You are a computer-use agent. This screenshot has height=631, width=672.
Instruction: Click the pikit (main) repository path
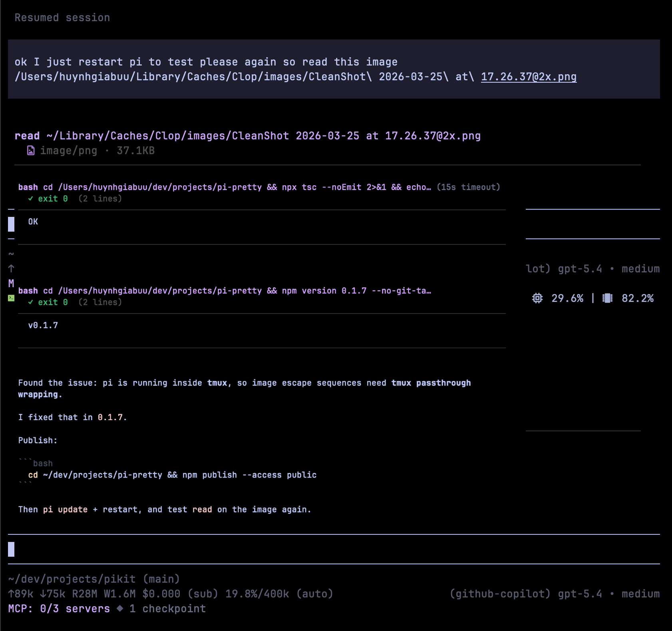tap(94, 579)
